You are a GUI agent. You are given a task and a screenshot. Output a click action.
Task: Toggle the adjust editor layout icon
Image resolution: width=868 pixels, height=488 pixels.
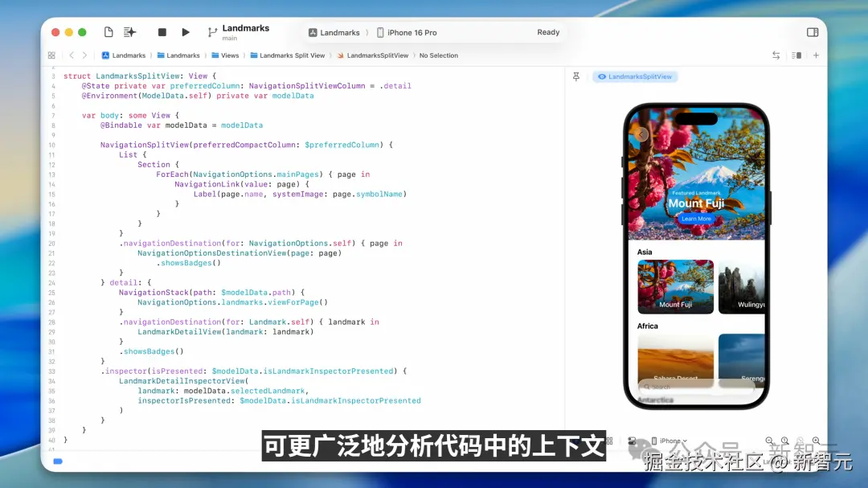(796, 55)
